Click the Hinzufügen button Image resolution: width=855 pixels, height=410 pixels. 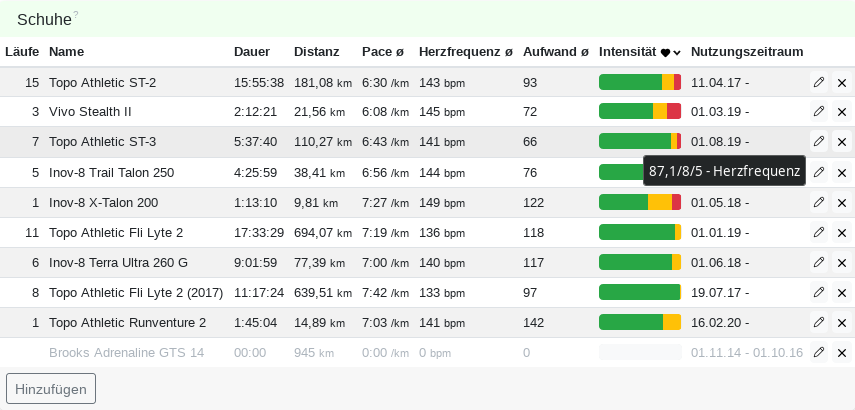pyautogui.click(x=51, y=388)
